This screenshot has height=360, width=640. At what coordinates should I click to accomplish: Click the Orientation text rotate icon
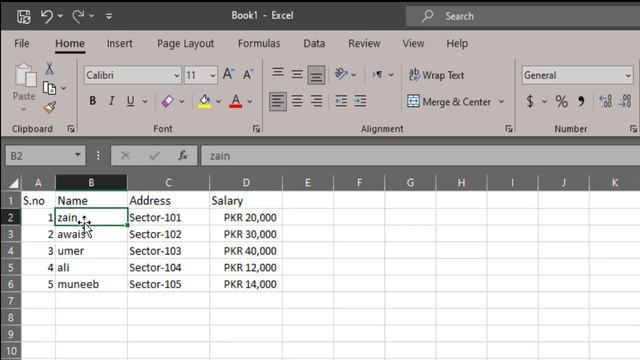[x=341, y=74]
